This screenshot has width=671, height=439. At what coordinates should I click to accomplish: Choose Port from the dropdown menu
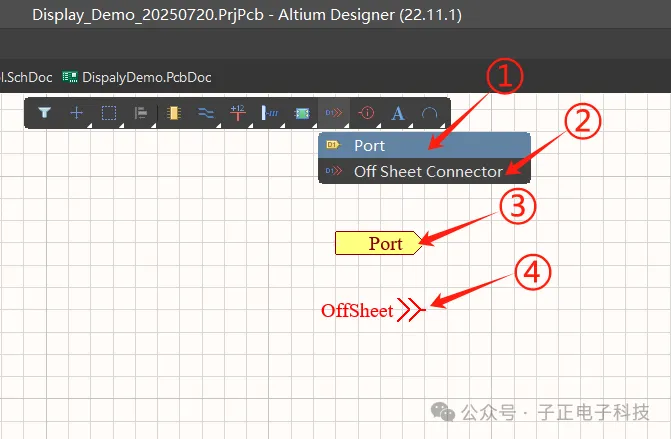(x=424, y=145)
